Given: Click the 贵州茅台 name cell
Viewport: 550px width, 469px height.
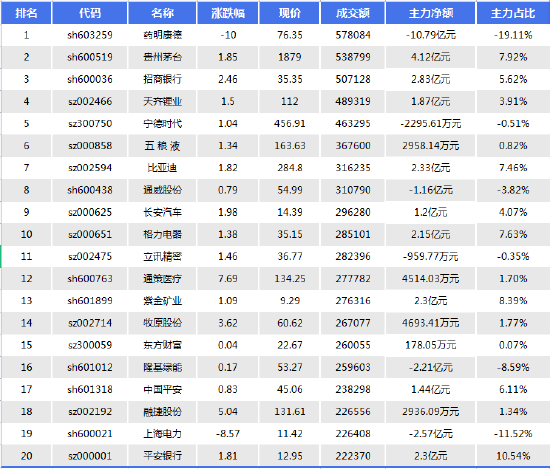Looking at the screenshot, I should (162, 57).
